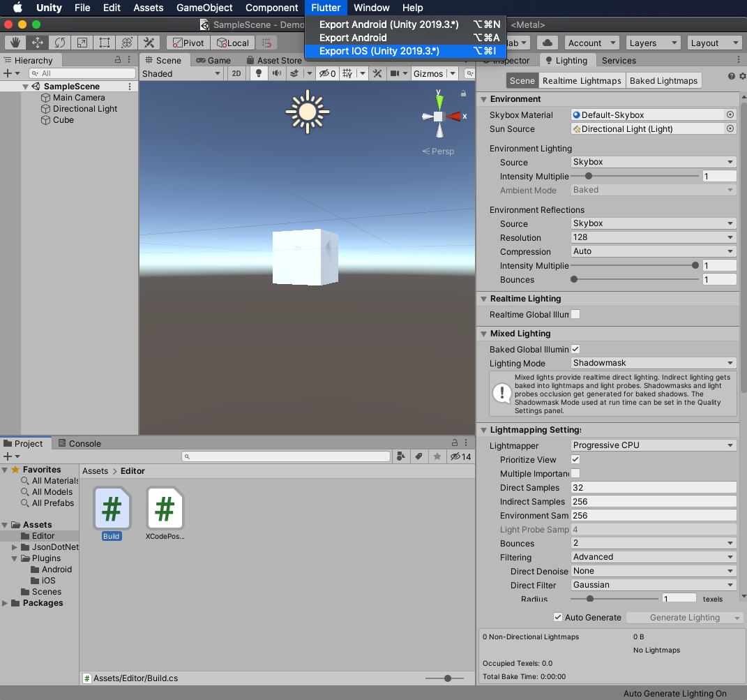Select the Rect transform tool

[x=105, y=43]
